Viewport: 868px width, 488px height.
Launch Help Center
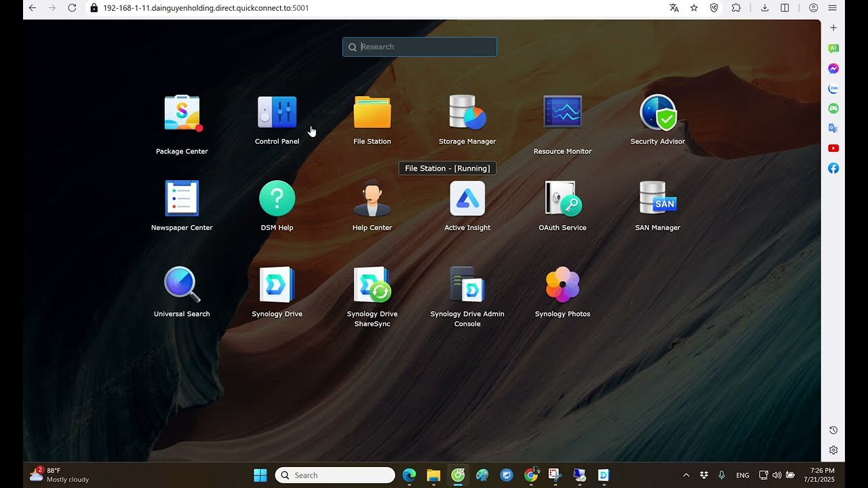tap(372, 199)
